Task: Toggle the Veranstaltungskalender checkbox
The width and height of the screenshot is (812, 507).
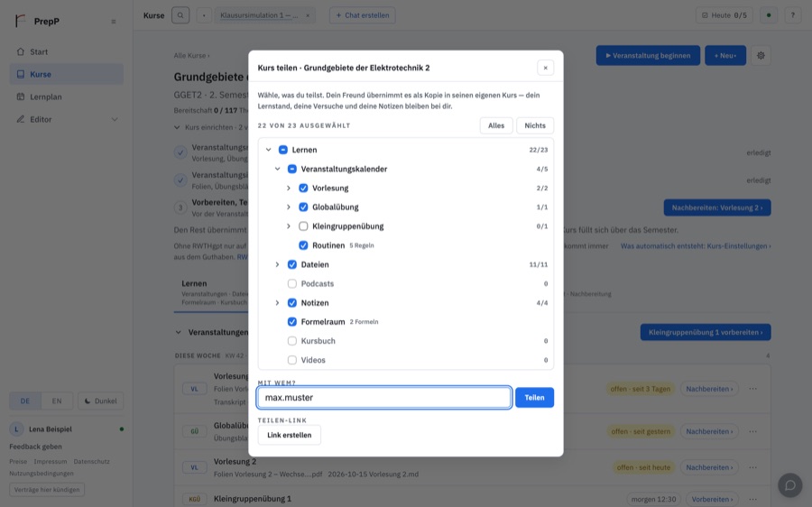Action: 292,169
